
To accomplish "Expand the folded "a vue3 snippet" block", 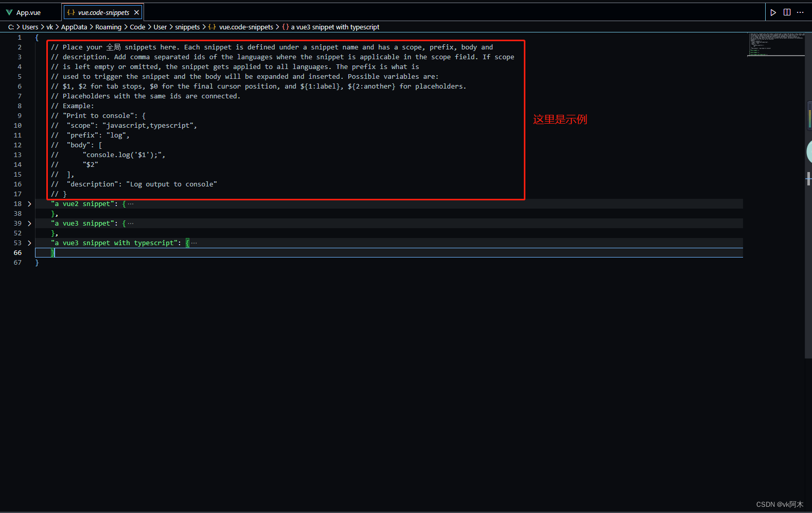I will [29, 224].
